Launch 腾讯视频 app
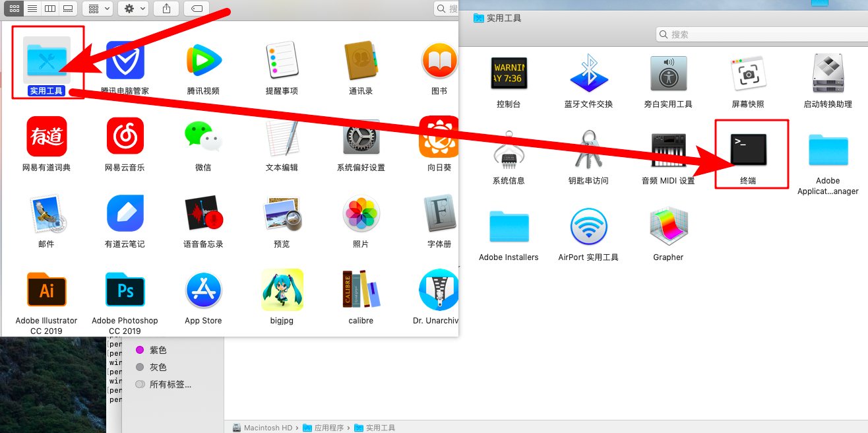The height and width of the screenshot is (433, 868). (203, 60)
